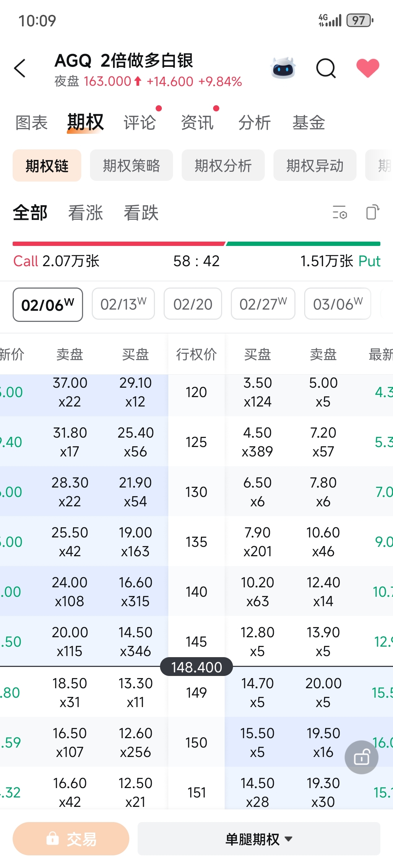
Task: Tap the Call/Put ratio bar
Action: click(x=196, y=244)
